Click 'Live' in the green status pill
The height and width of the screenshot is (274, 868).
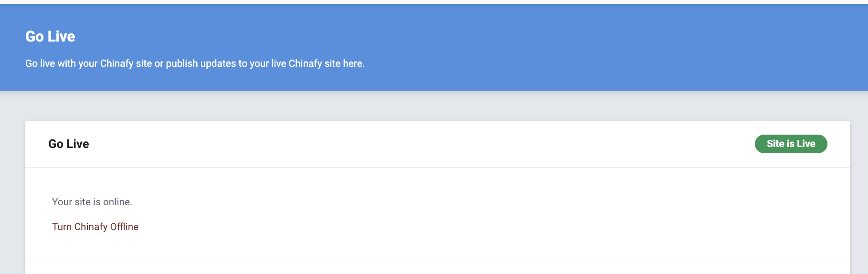coord(806,144)
